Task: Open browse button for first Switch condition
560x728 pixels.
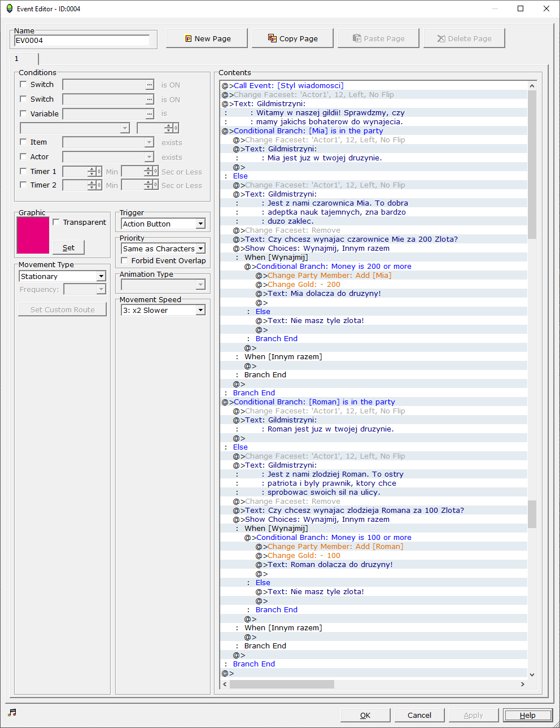Action: [149, 85]
